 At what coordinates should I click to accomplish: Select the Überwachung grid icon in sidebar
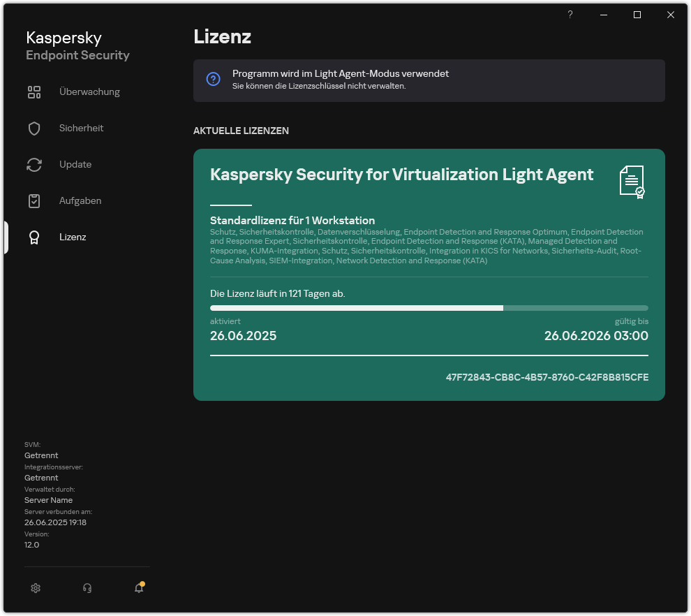(34, 91)
